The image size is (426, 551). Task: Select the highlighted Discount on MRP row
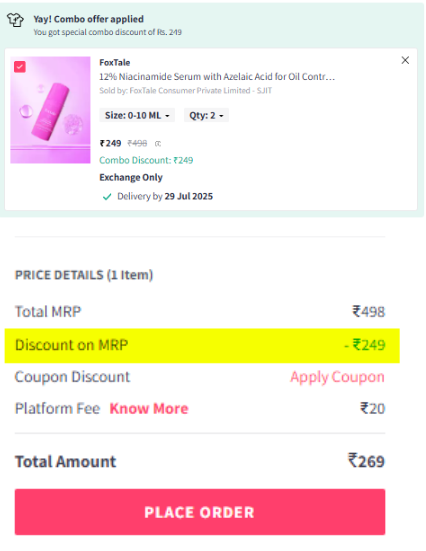[202, 345]
